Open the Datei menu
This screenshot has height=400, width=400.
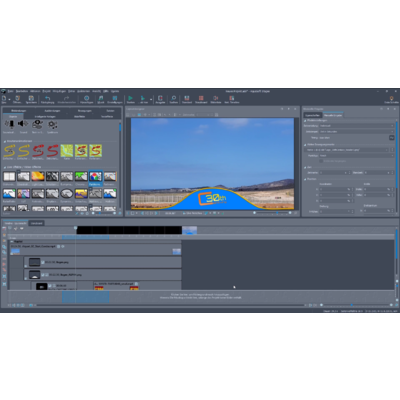click(x=11, y=91)
